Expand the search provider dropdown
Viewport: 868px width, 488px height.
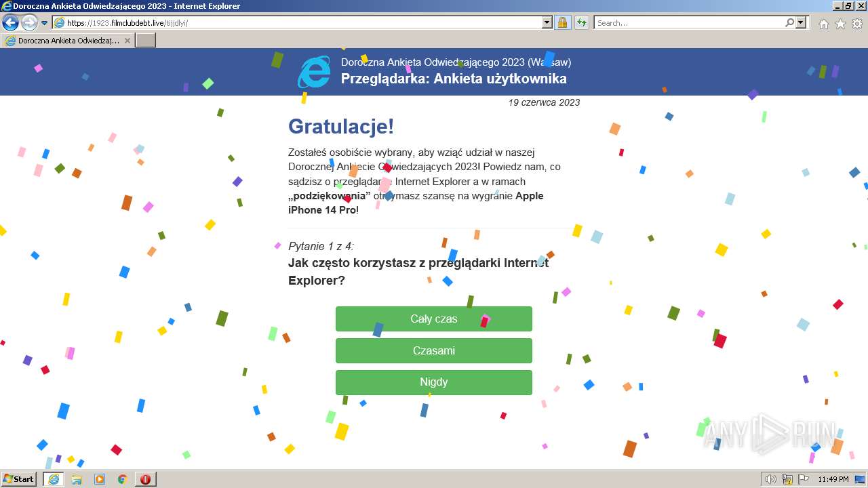coord(802,22)
